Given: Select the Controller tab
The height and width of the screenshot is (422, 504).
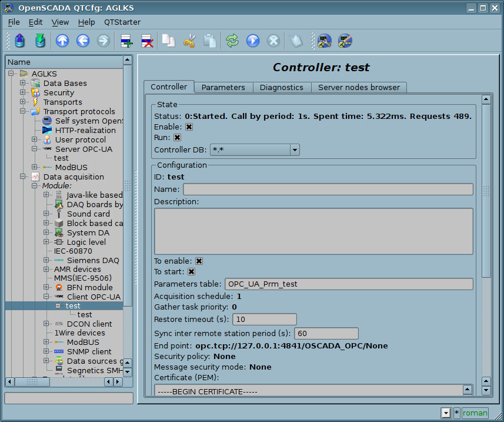Looking at the screenshot, I should (x=169, y=87).
